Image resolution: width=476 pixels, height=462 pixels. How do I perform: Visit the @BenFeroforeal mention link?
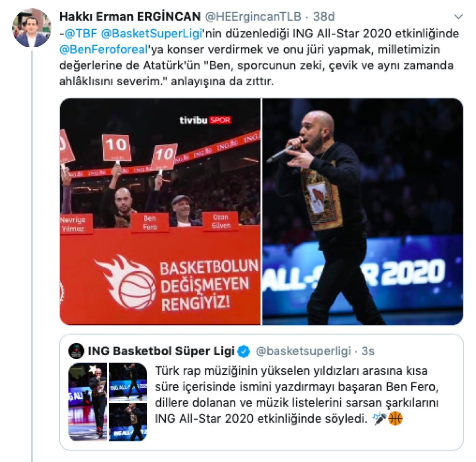click(x=106, y=50)
